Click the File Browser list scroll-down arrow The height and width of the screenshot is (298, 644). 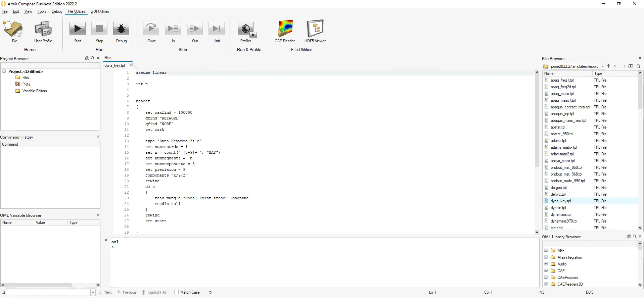tap(640, 228)
